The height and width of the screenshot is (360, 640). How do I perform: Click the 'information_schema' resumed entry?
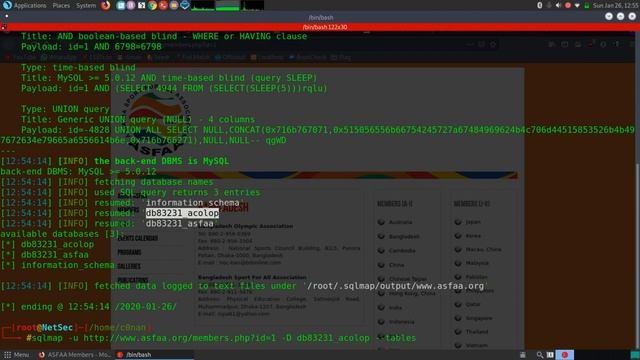[193, 203]
